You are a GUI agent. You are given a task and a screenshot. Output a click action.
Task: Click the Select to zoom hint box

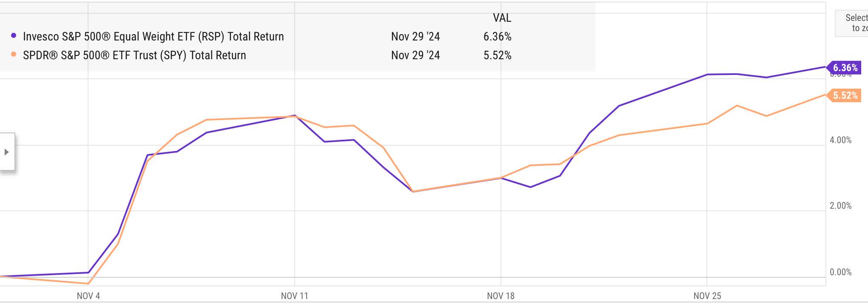pos(852,23)
